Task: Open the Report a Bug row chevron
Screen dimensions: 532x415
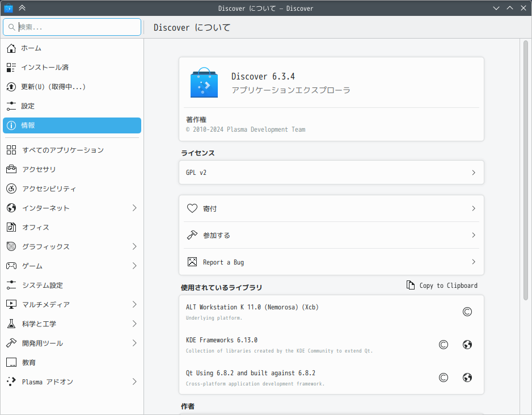Action: (474, 262)
